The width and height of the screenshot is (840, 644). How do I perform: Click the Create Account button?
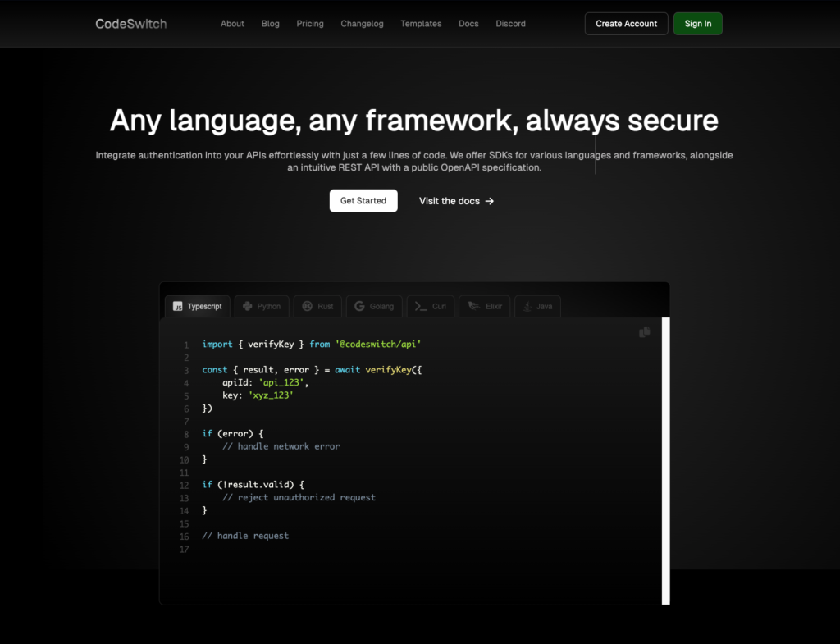tap(626, 24)
